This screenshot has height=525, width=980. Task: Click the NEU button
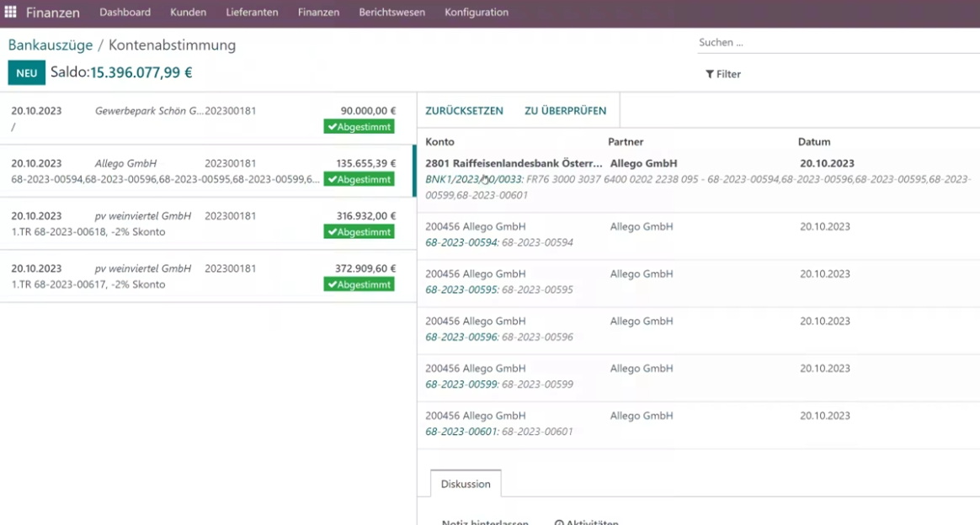27,73
